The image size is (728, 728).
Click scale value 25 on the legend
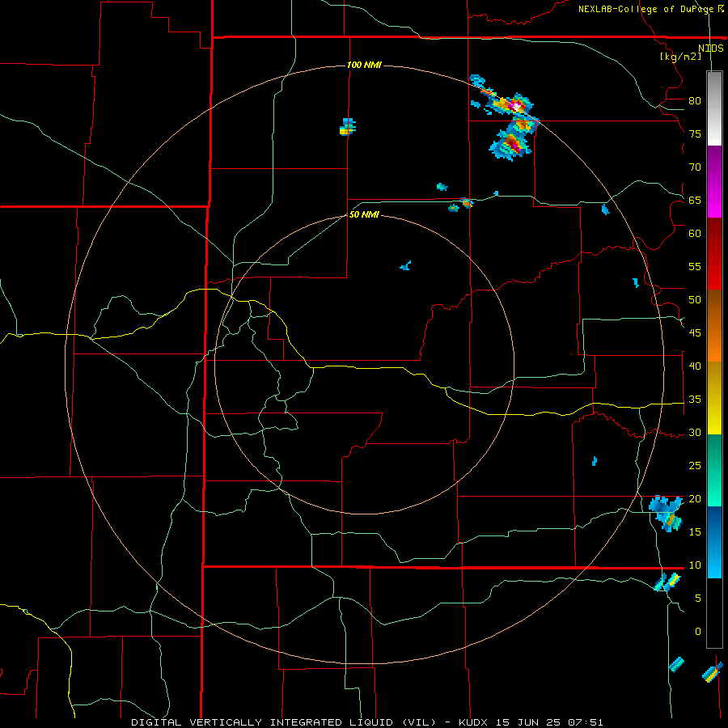pyautogui.click(x=695, y=466)
